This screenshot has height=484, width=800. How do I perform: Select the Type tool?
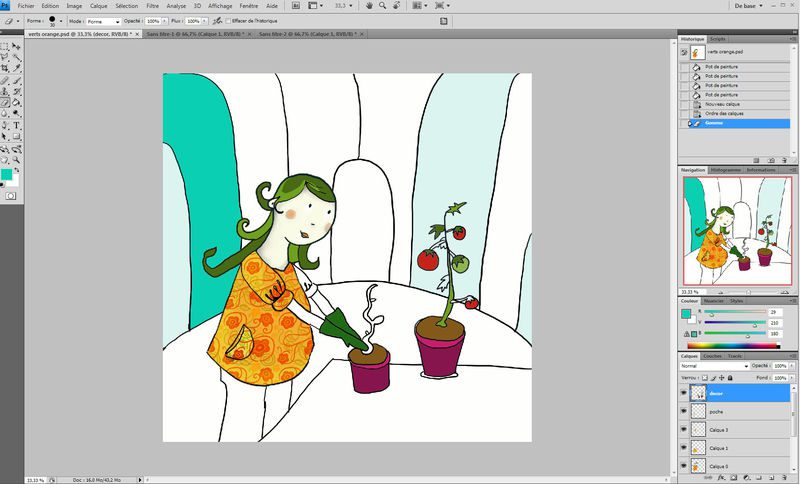[x=16, y=125]
